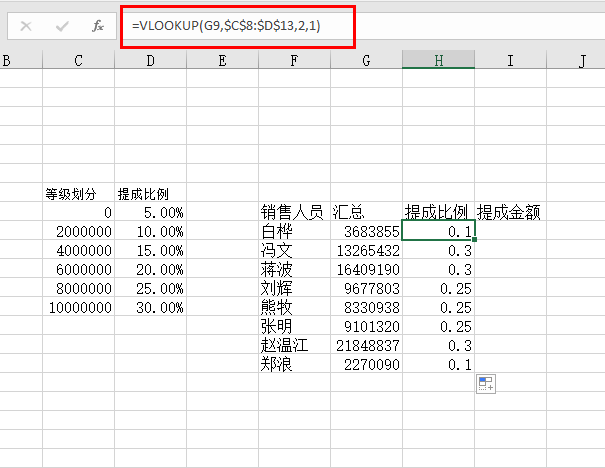Select column C header

pos(78,62)
